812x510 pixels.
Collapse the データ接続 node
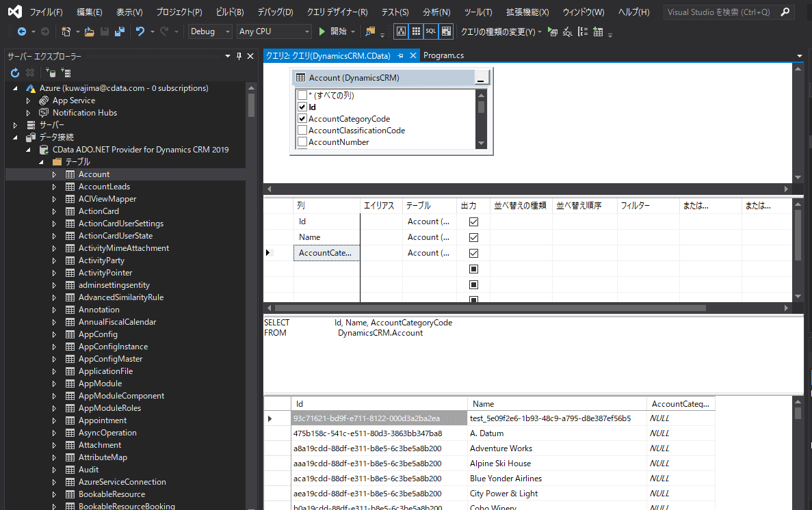click(x=15, y=137)
